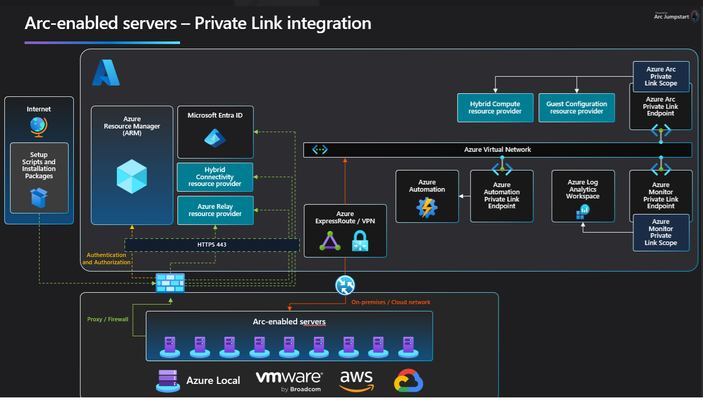This screenshot has height=400, width=703.
Task: Click the last Arc-enabled server icon
Action: tap(408, 347)
